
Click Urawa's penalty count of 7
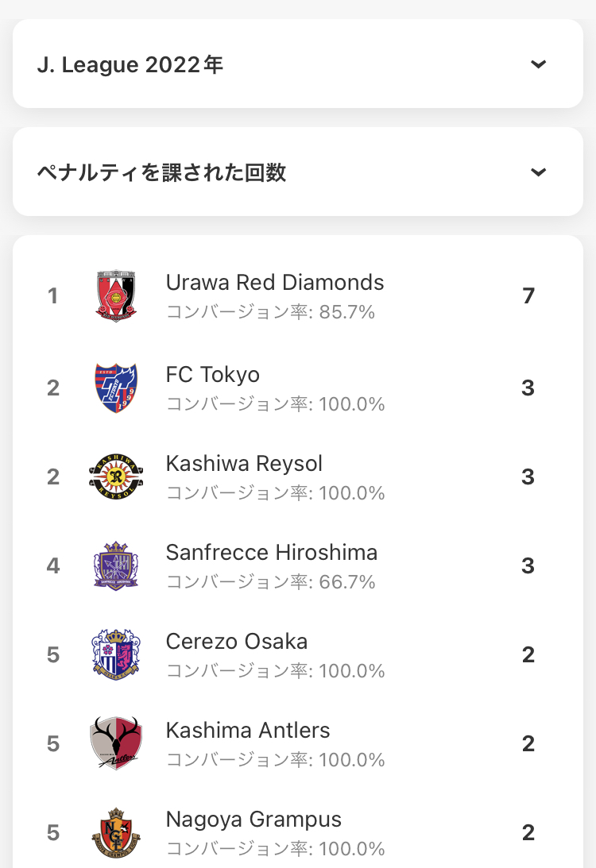click(528, 296)
